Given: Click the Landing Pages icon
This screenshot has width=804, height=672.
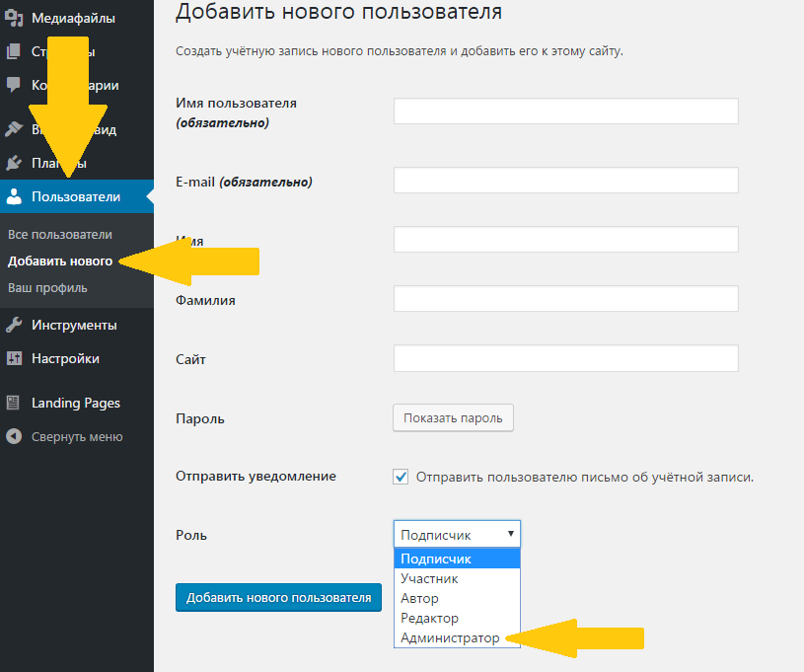Looking at the screenshot, I should (x=14, y=403).
